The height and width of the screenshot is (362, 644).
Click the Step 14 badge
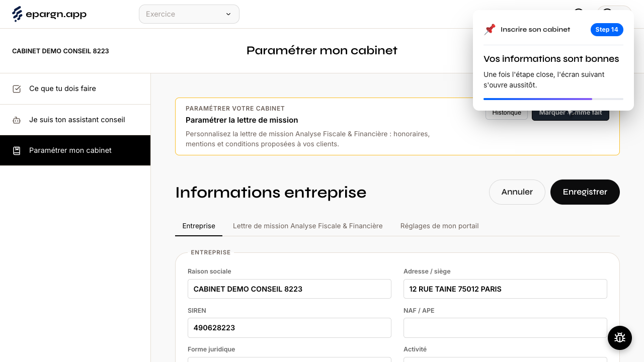point(607,30)
